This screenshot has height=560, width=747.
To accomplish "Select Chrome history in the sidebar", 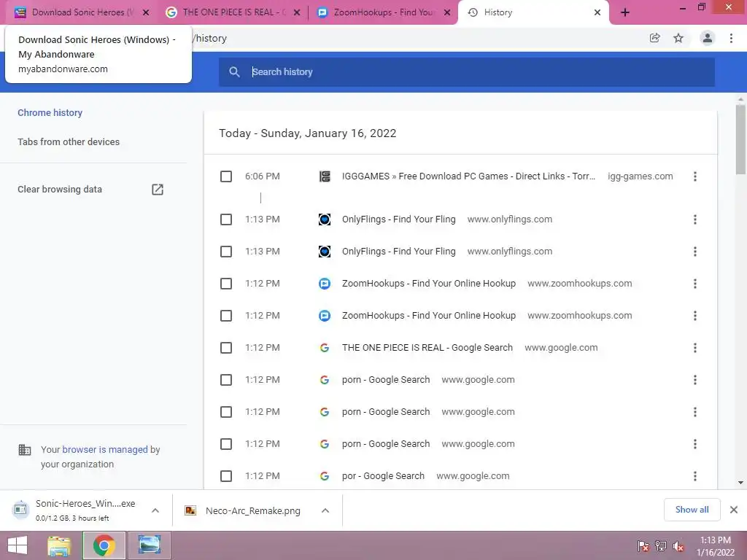I will click(50, 113).
